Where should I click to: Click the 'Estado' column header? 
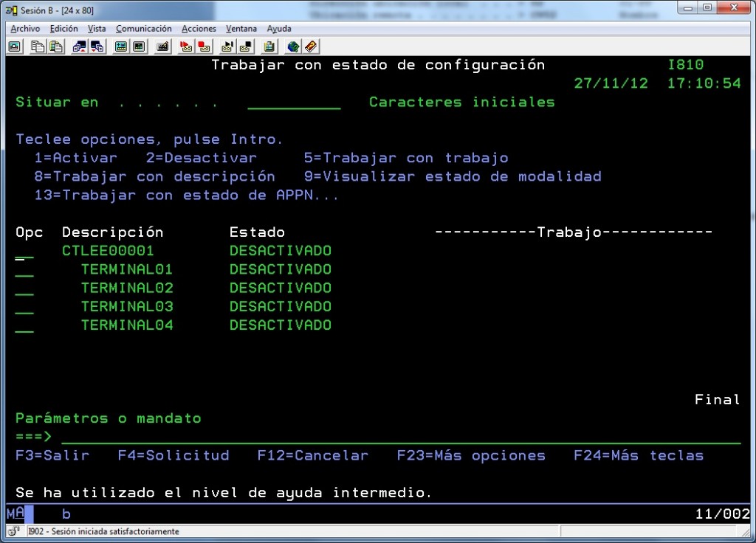[257, 232]
